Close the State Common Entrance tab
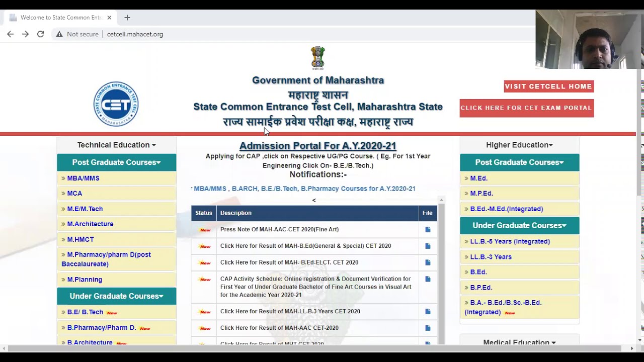Screen dimensions: 644x362 [x=109, y=18]
